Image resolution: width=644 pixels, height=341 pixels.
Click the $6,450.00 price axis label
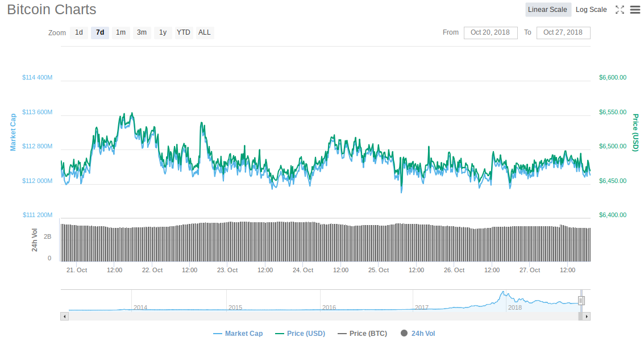point(612,181)
